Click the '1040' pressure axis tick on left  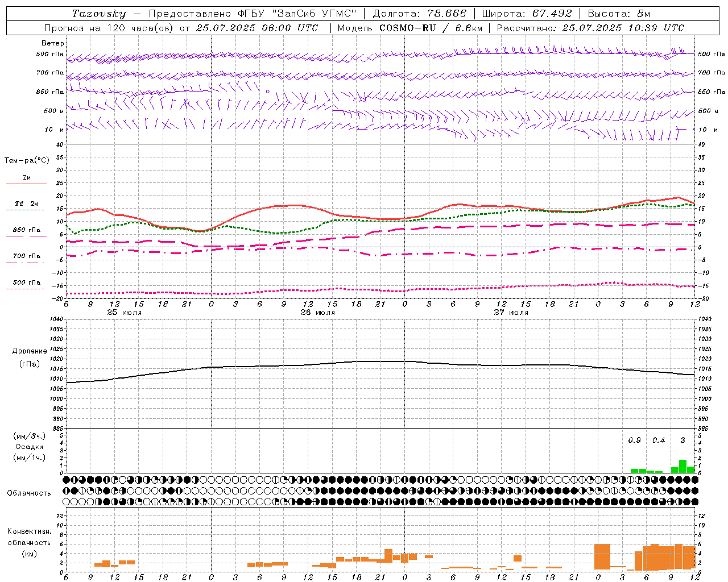click(56, 319)
